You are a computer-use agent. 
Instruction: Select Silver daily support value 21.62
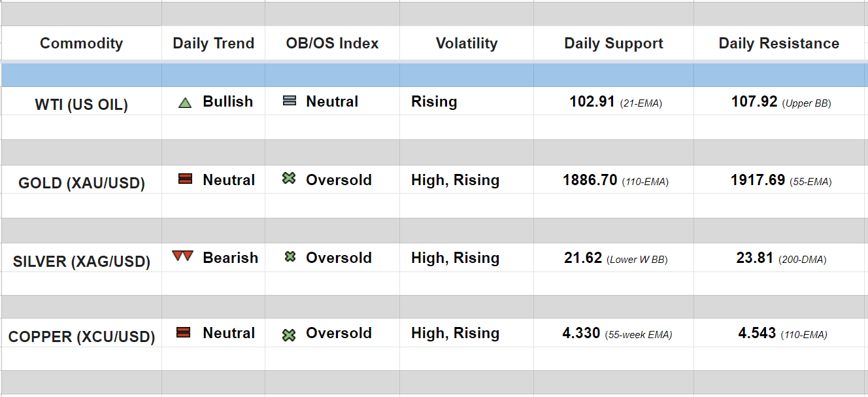click(583, 258)
